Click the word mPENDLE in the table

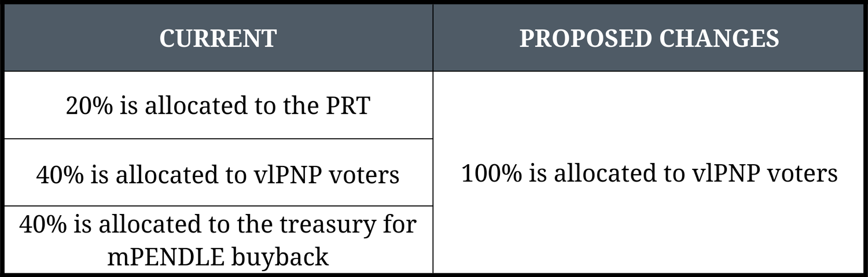164,256
